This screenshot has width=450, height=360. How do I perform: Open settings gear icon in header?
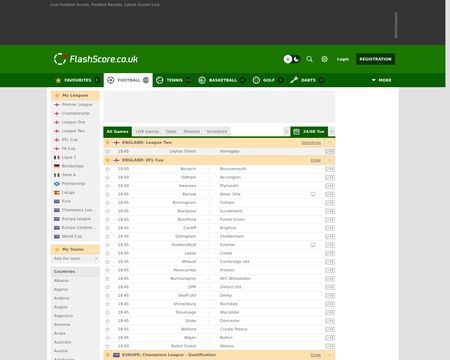coord(324,59)
